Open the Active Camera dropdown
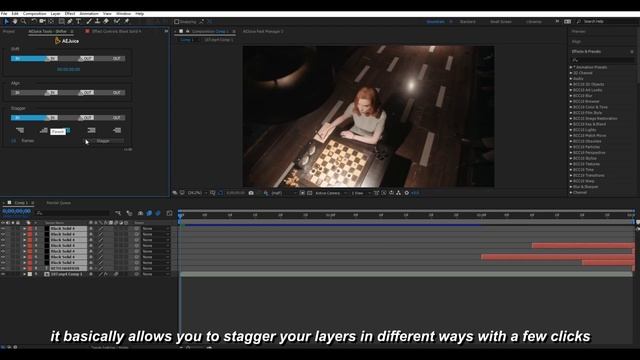This screenshot has height=360, width=640. 331,193
